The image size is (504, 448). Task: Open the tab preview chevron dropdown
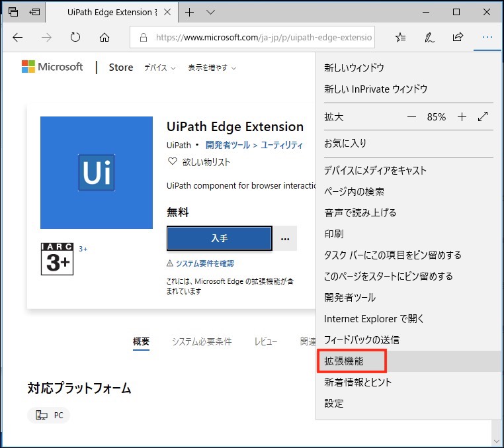coord(210,12)
